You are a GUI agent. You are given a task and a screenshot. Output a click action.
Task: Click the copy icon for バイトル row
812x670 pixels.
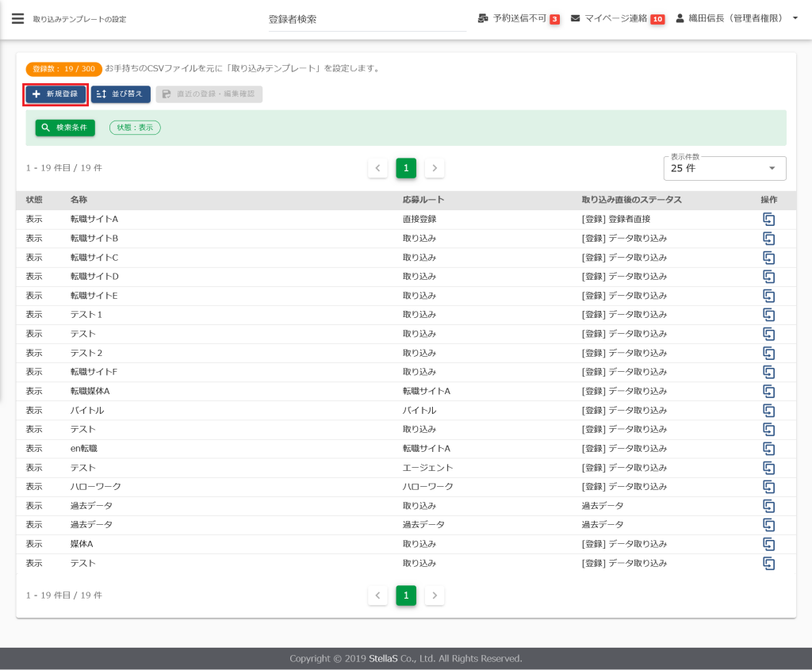[768, 411]
